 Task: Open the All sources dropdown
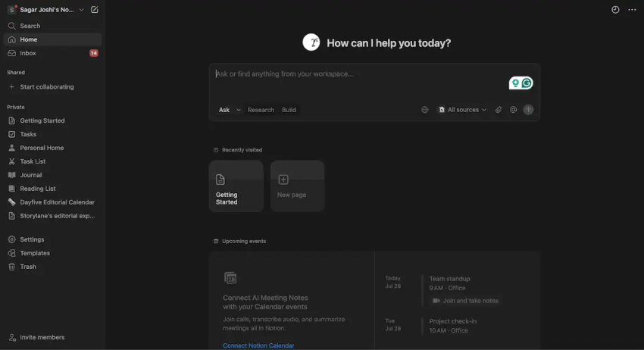pos(462,110)
